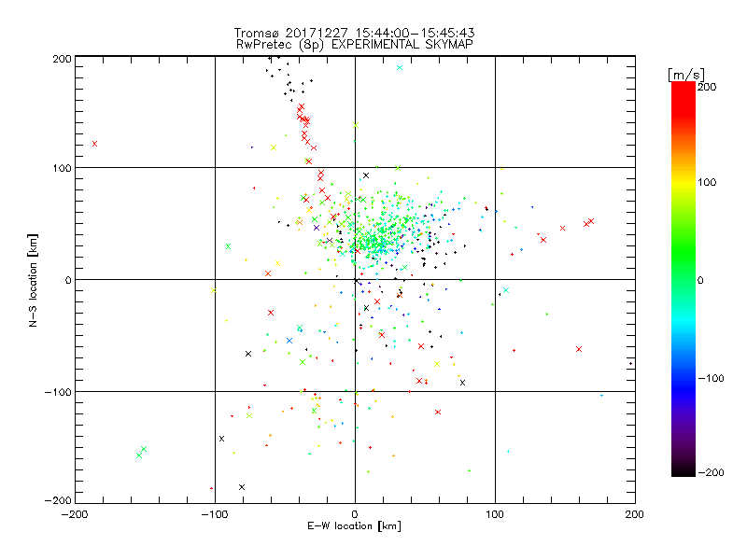Click the lower green X marker at bottom-left
The width and height of the screenshot is (747, 560).
point(138,455)
